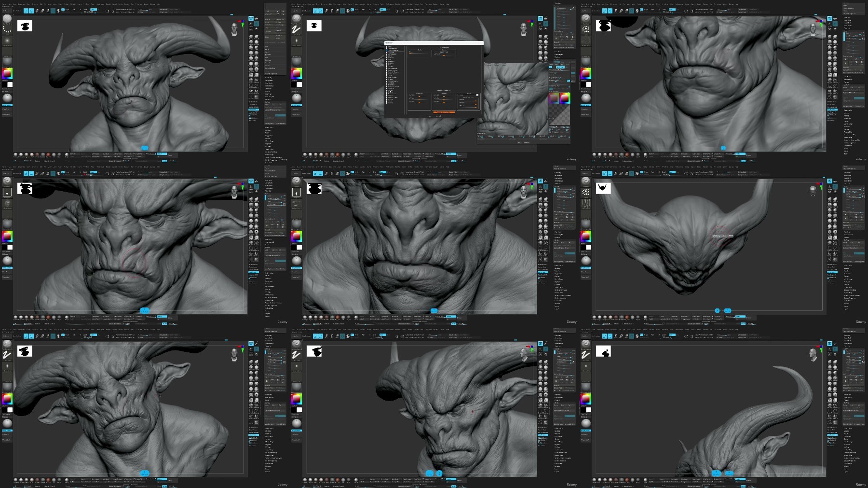Image resolution: width=868 pixels, height=488 pixels.
Task: Open the spray stroke icon in middle-right view
Action: pos(585,193)
